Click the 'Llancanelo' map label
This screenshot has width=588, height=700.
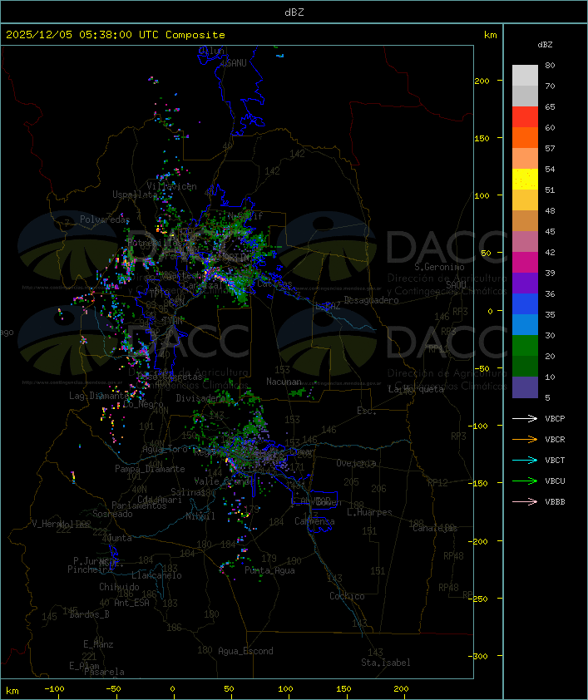[156, 575]
